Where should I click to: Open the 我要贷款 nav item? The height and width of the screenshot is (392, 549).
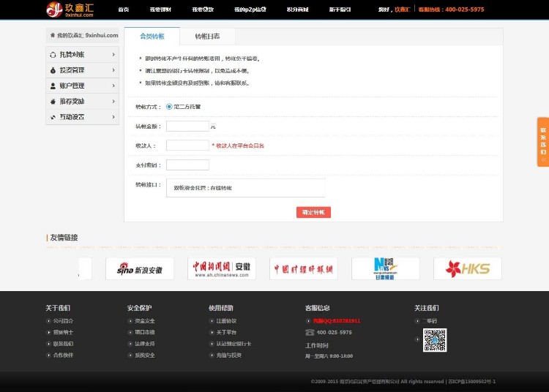(203, 10)
